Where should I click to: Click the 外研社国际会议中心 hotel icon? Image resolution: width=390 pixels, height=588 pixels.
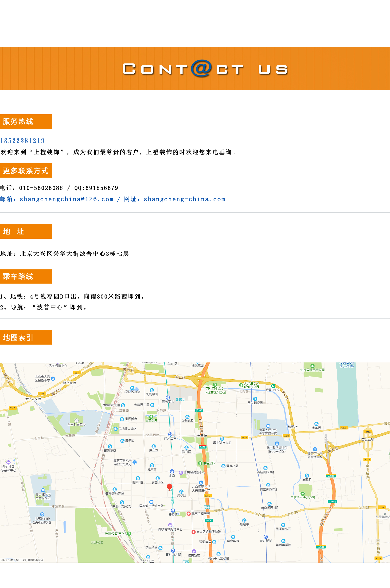[x=8, y=462]
